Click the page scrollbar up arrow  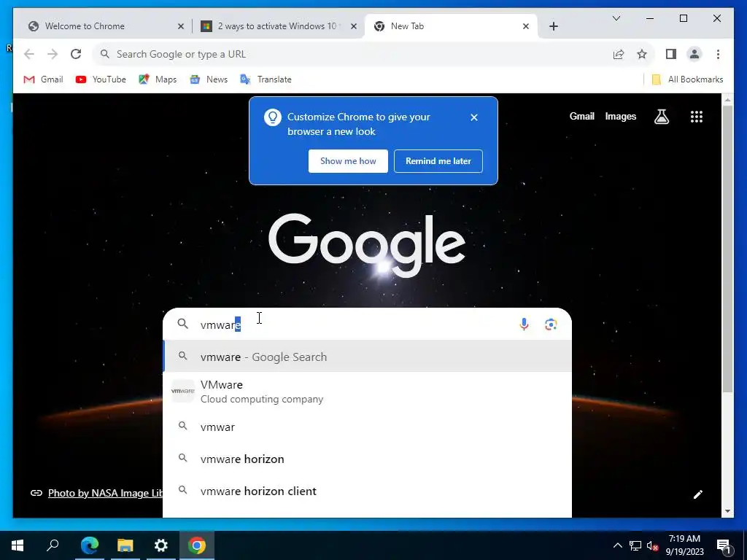coord(727,100)
